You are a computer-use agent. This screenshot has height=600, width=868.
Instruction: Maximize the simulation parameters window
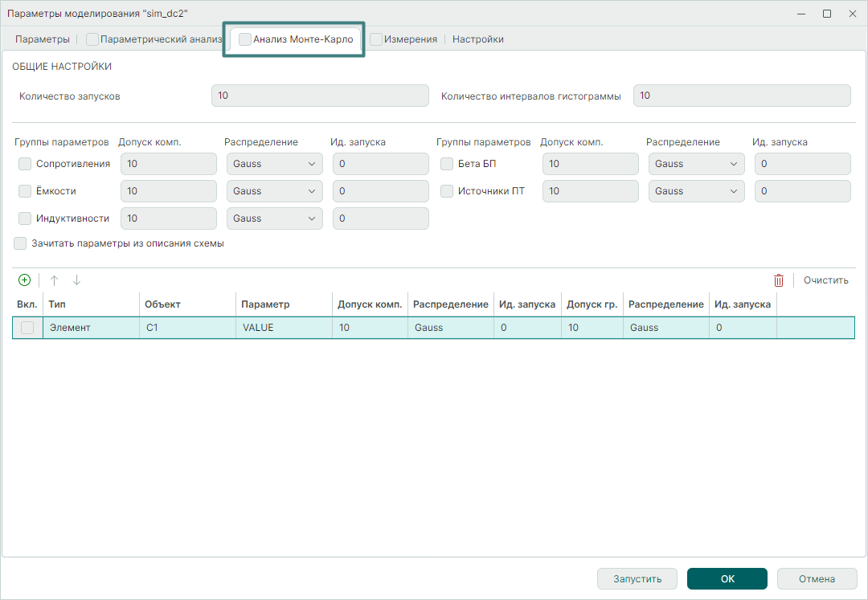pos(826,14)
